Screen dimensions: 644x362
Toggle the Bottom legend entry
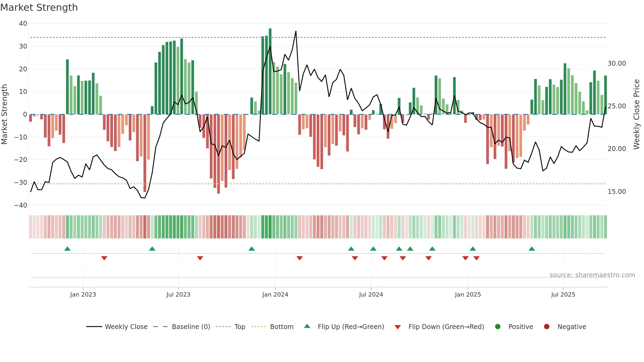point(272,327)
